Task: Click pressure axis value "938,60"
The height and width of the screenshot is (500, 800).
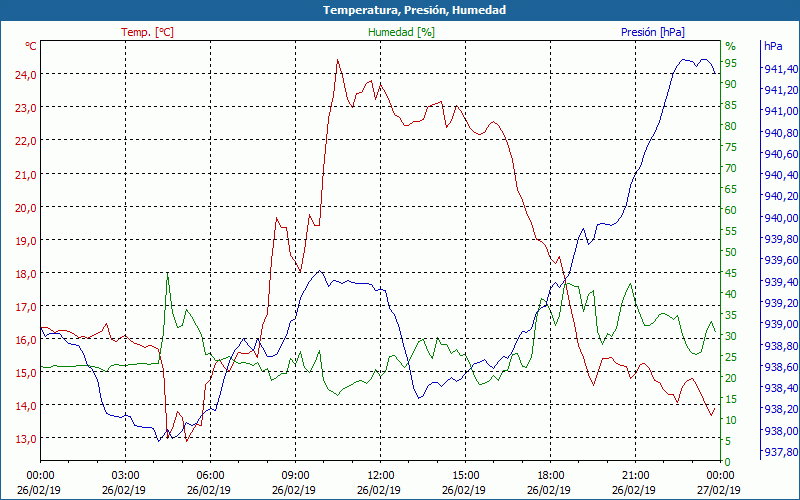Action: click(x=781, y=367)
